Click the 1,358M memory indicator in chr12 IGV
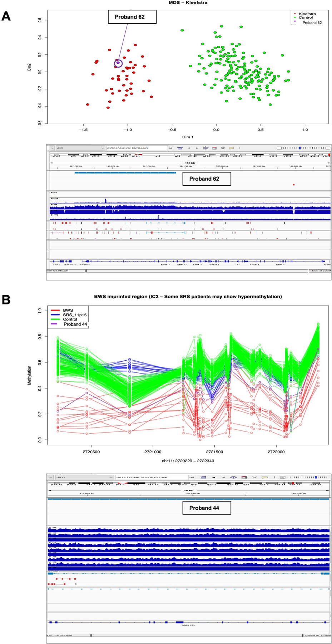332x644 pixels. click(317, 635)
